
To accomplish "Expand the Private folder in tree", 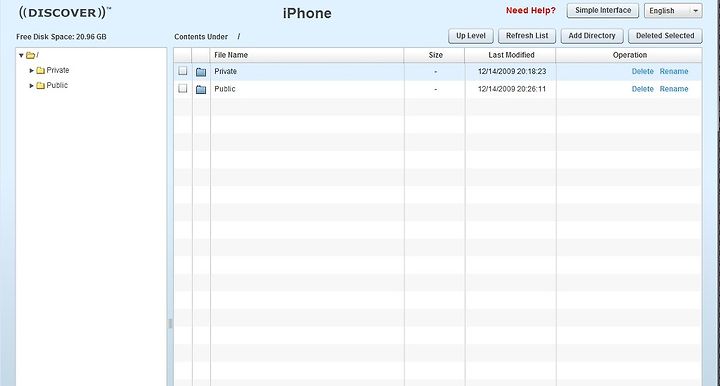I will pos(32,71).
